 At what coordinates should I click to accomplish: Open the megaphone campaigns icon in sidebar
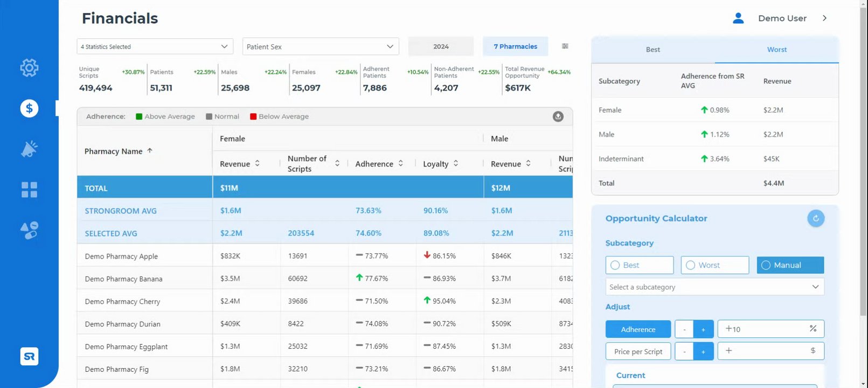click(29, 149)
